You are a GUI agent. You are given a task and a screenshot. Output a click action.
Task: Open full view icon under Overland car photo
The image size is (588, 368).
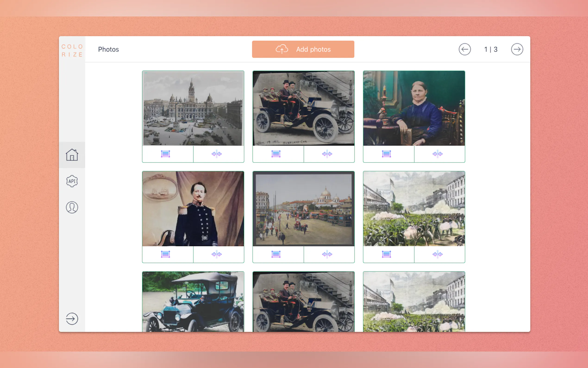pyautogui.click(x=276, y=154)
